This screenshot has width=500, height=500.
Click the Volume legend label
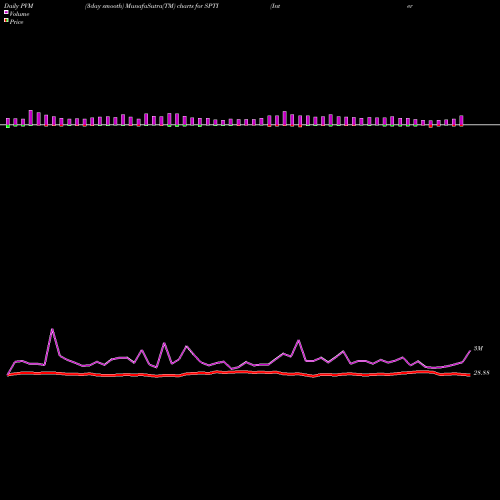(19, 14)
